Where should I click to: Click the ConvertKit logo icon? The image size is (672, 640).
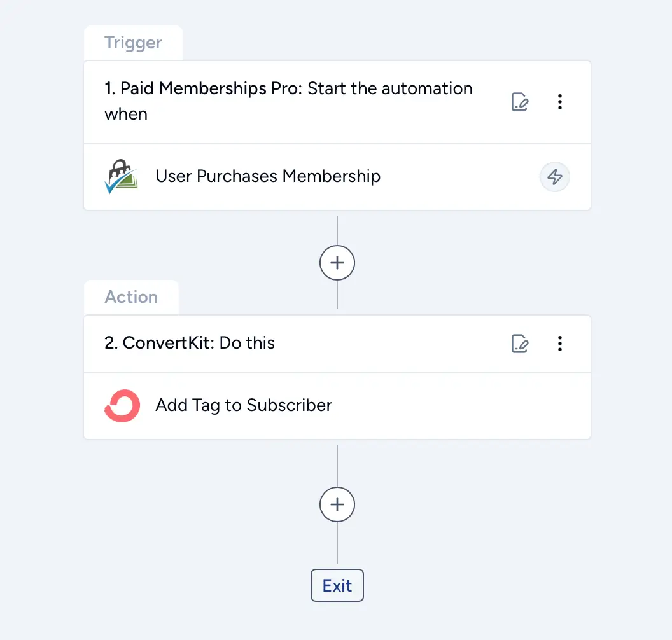pyautogui.click(x=122, y=406)
